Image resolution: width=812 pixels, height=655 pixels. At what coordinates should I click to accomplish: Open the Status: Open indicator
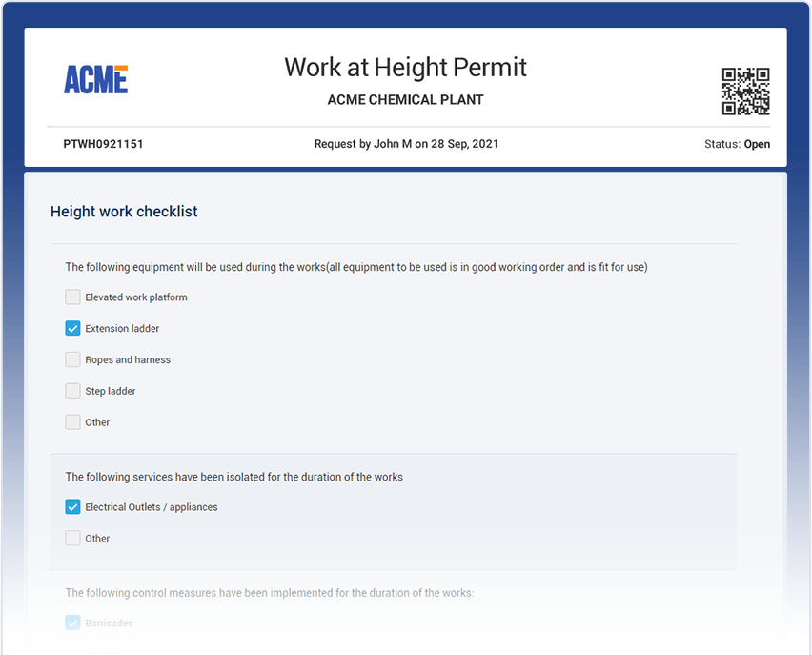pyautogui.click(x=737, y=144)
